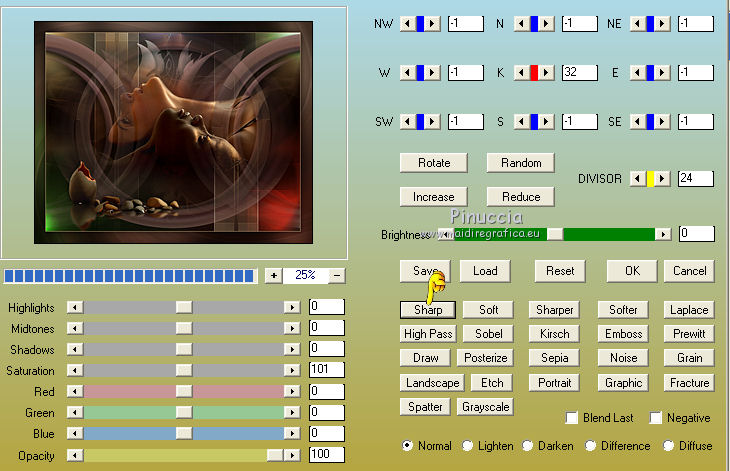Click the Reduce button
Screen dimensions: 730x471
point(521,197)
